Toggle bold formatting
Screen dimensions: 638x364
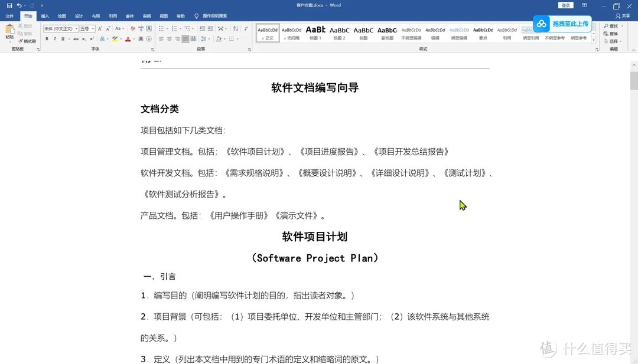47,39
